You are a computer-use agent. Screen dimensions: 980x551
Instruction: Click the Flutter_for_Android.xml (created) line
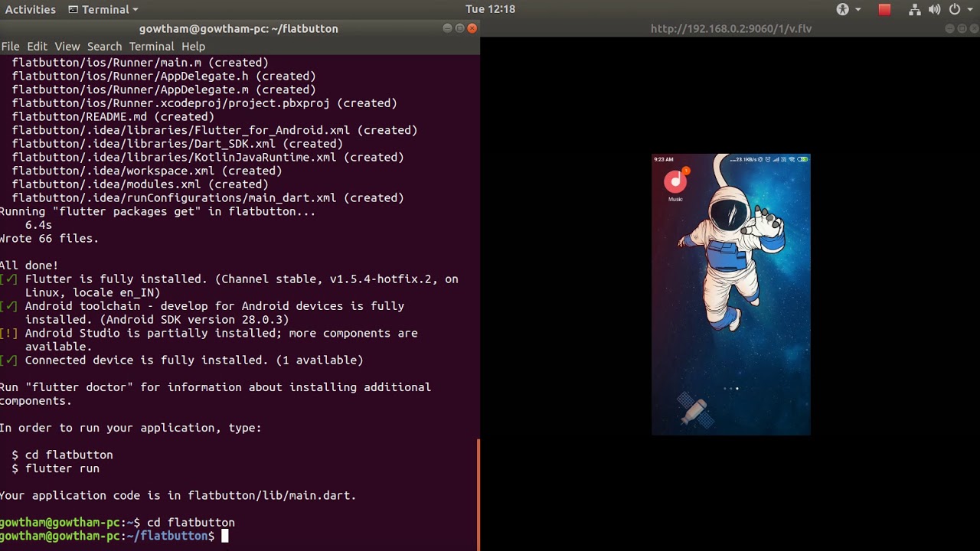click(x=215, y=130)
